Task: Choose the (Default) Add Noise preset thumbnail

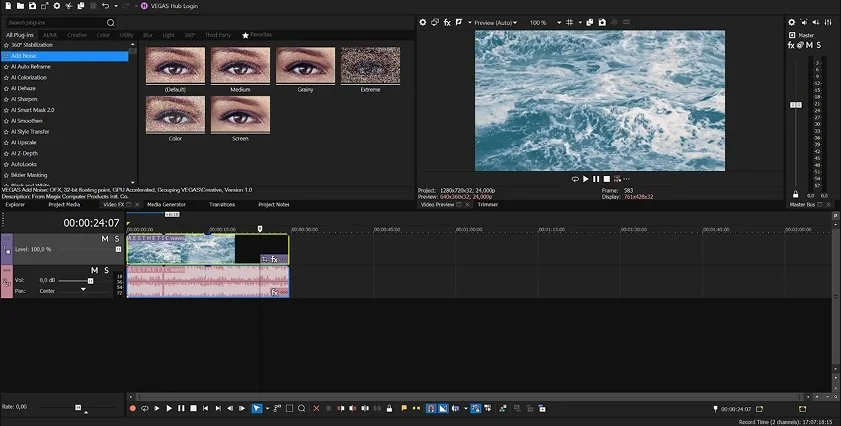Action: [x=175, y=65]
